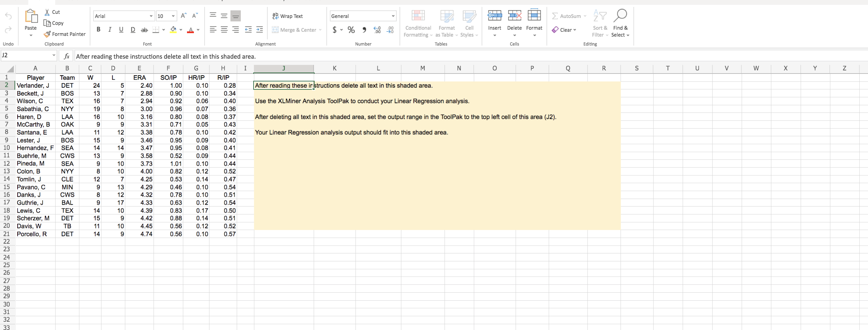Viewport: 868px width, 330px height.
Task: Open Conditional Formatting menu
Action: pos(418,23)
